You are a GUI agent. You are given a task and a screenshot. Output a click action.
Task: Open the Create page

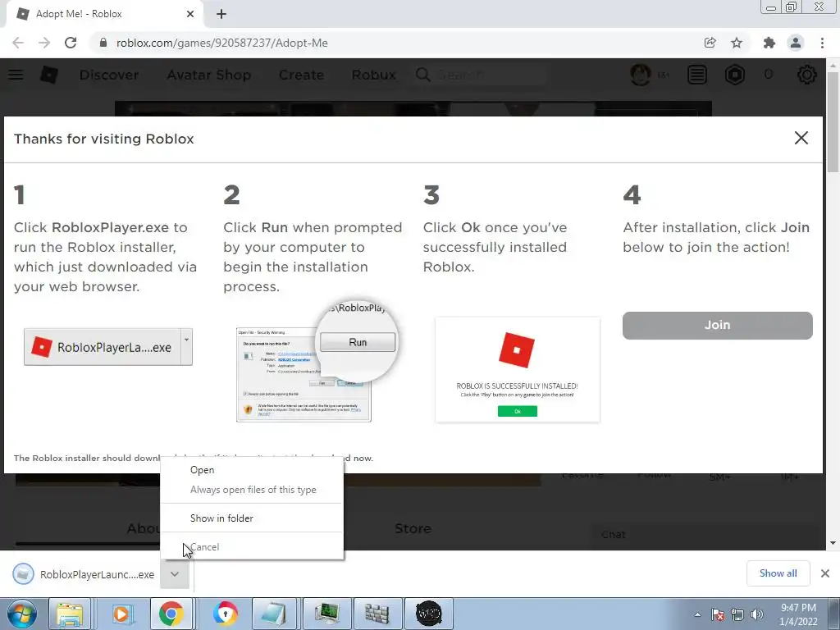coord(301,75)
